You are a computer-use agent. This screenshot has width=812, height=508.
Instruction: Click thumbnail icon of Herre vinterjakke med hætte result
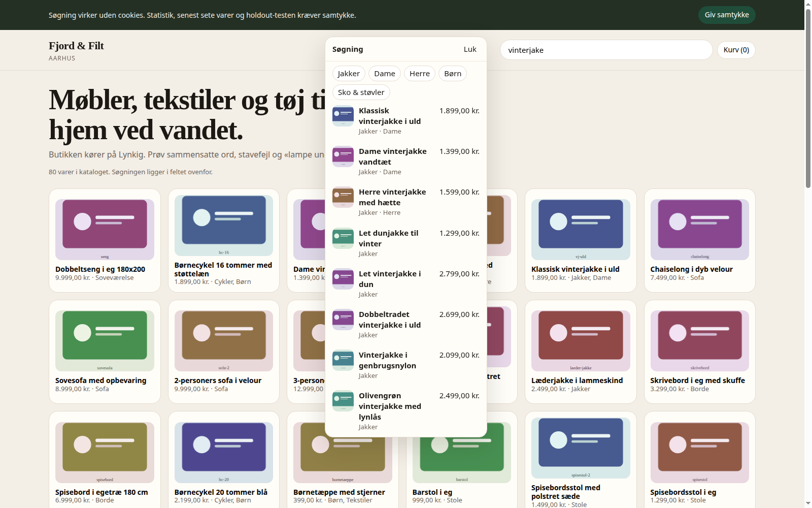tap(343, 197)
